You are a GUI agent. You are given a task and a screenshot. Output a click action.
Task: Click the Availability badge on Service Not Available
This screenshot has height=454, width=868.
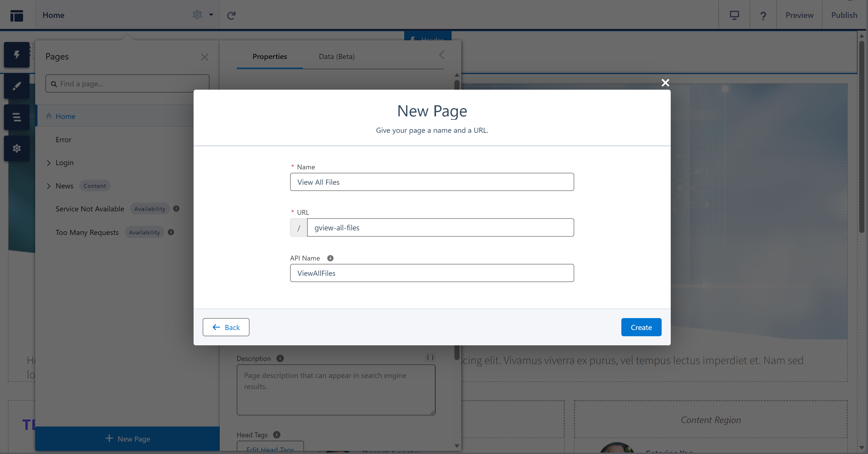(150, 209)
